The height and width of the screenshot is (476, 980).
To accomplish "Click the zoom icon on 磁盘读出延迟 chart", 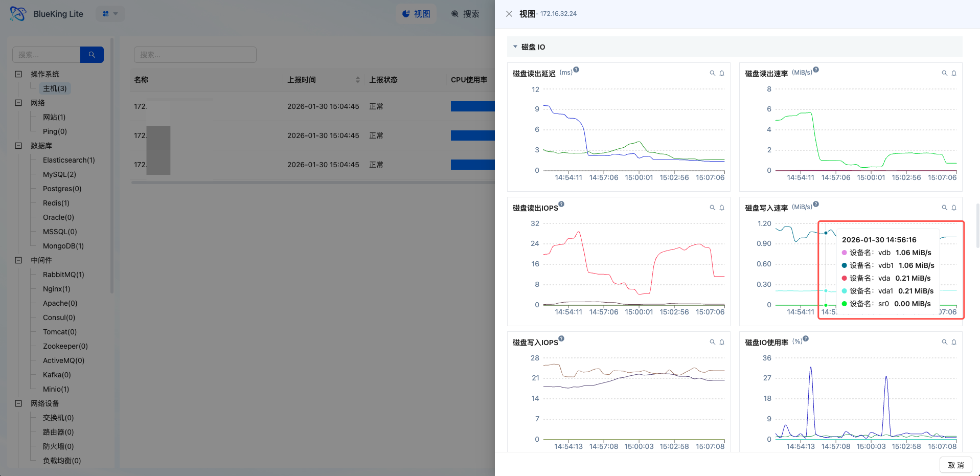I will click(712, 73).
